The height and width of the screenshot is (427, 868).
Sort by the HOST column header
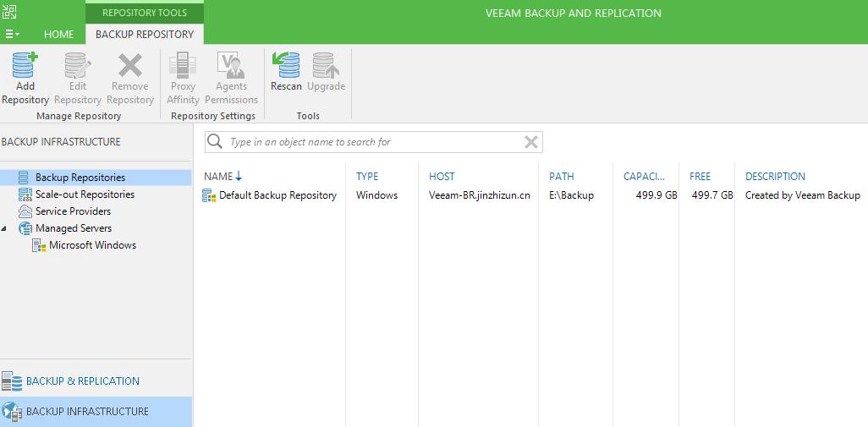442,177
